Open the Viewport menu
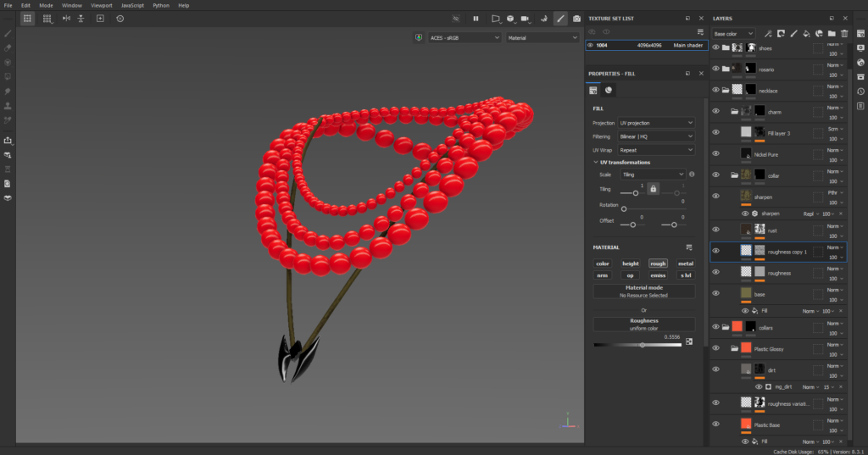868x455 pixels. (x=100, y=5)
